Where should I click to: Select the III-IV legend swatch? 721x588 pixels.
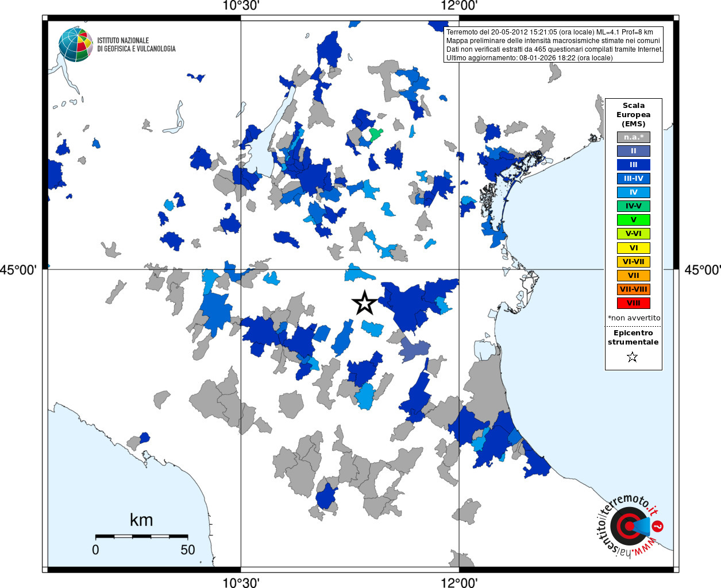coord(633,179)
